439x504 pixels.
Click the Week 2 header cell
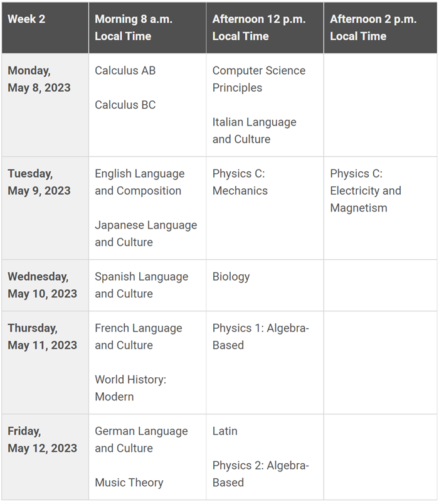(x=45, y=28)
